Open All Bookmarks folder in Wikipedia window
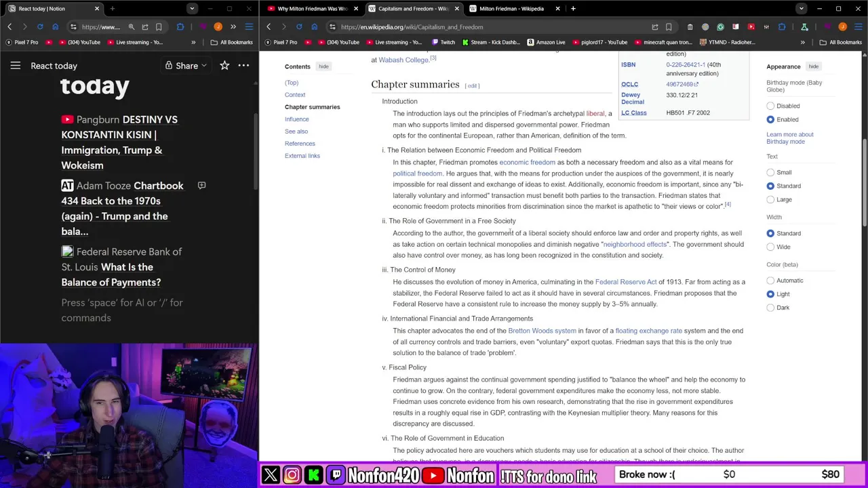This screenshot has height=488, width=868. pyautogui.click(x=840, y=42)
